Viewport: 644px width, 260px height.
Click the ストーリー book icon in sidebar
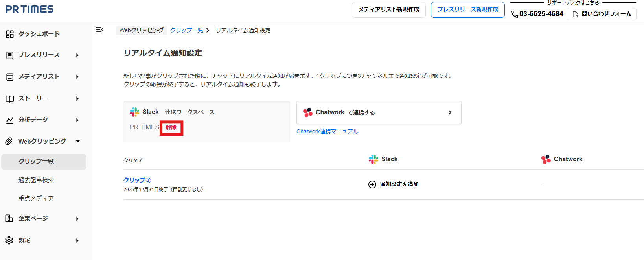pos(10,98)
